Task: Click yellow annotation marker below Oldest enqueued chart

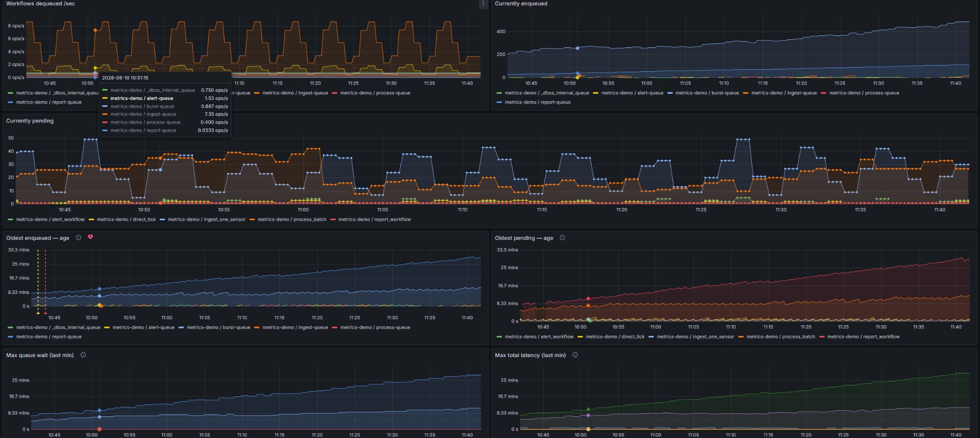Action: 38,313
